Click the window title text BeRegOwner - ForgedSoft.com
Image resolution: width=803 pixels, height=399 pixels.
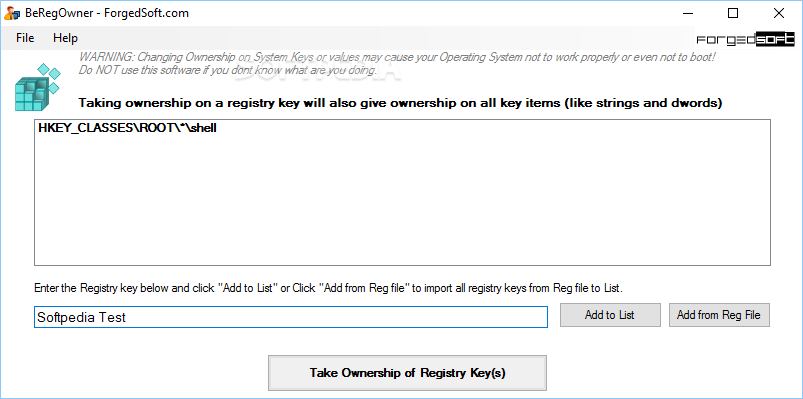[107, 13]
